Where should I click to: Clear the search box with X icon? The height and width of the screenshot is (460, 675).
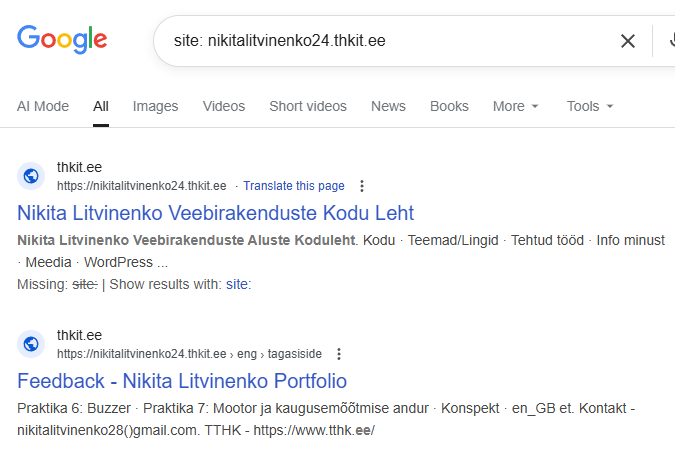point(628,41)
